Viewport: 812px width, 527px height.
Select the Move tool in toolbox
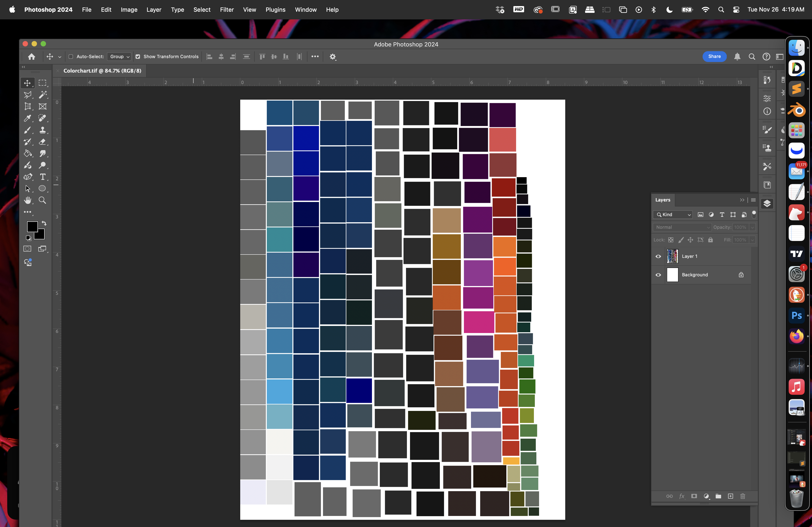(x=28, y=83)
